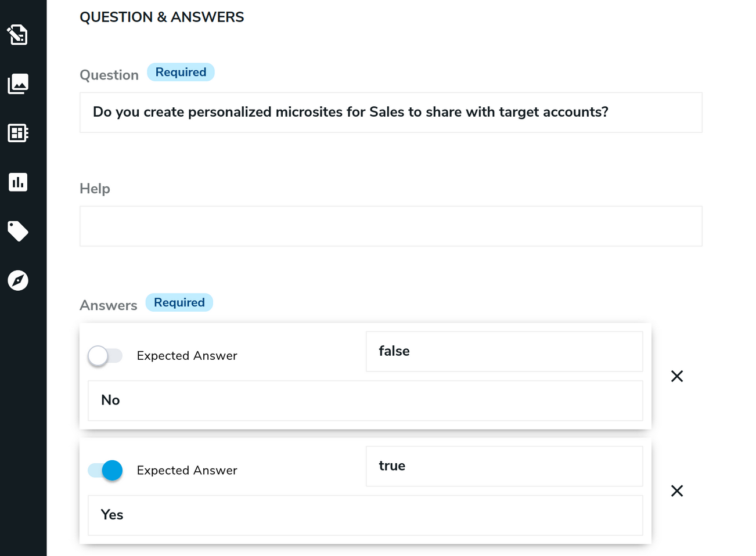Screen dimensions: 756x556
Task: Open the document editor icon in sidebar
Action: tap(18, 35)
